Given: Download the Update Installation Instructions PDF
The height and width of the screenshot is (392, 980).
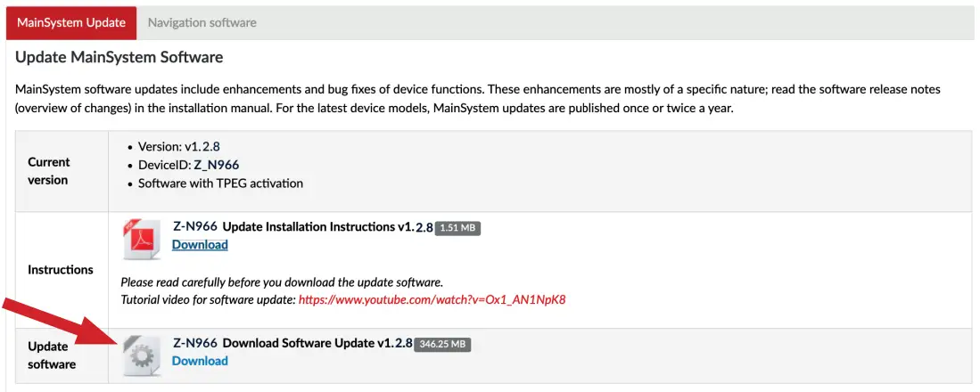Looking at the screenshot, I should point(200,245).
